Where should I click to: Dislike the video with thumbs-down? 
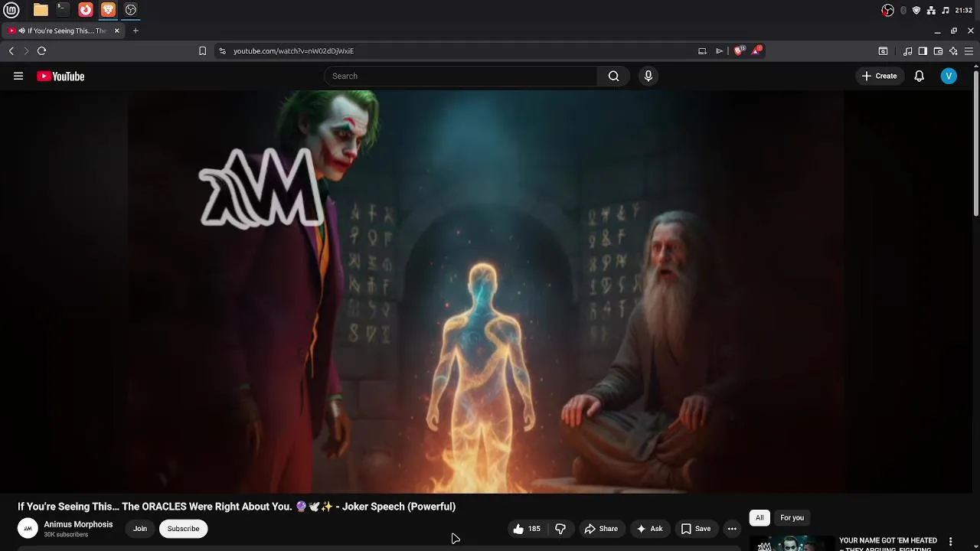coord(560,529)
